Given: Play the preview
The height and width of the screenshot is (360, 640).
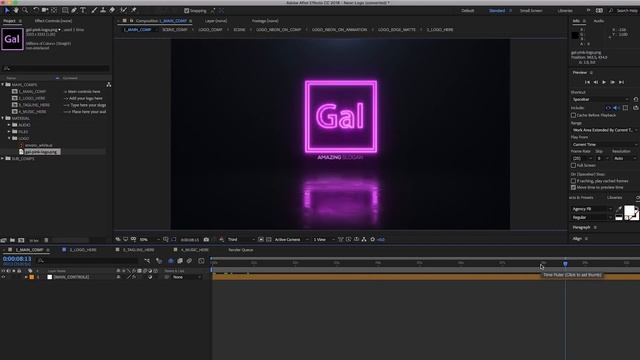Looking at the screenshot, I should tap(604, 82).
